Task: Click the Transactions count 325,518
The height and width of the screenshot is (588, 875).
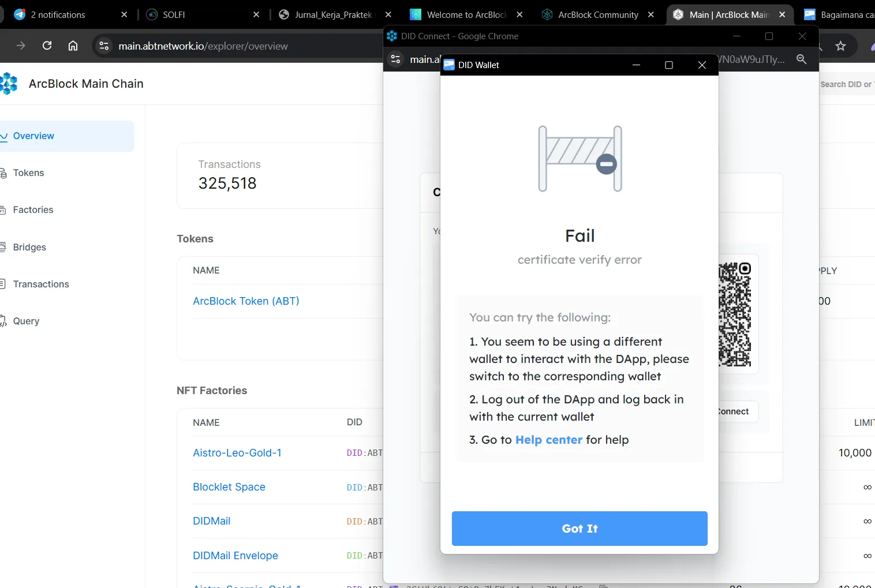Action: (227, 183)
